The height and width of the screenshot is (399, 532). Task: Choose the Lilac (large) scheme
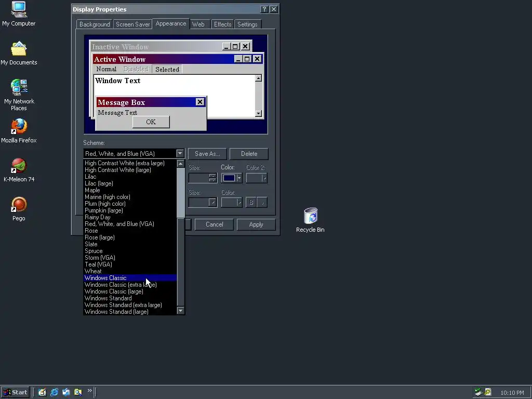point(130,183)
